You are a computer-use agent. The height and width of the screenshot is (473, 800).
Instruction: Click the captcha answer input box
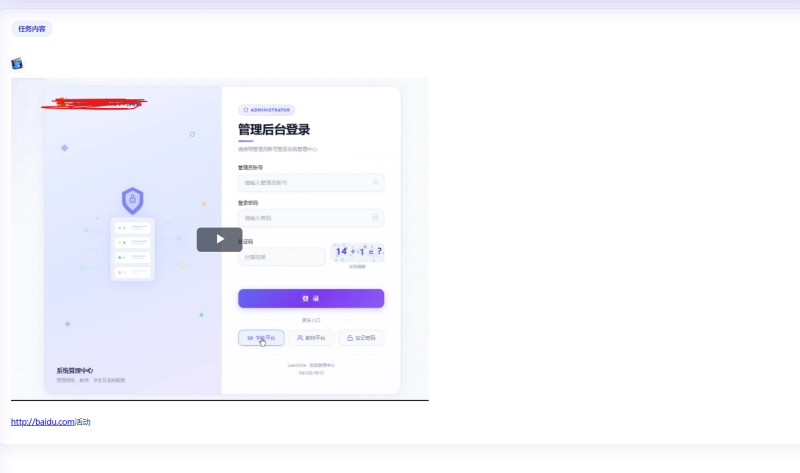click(281, 257)
